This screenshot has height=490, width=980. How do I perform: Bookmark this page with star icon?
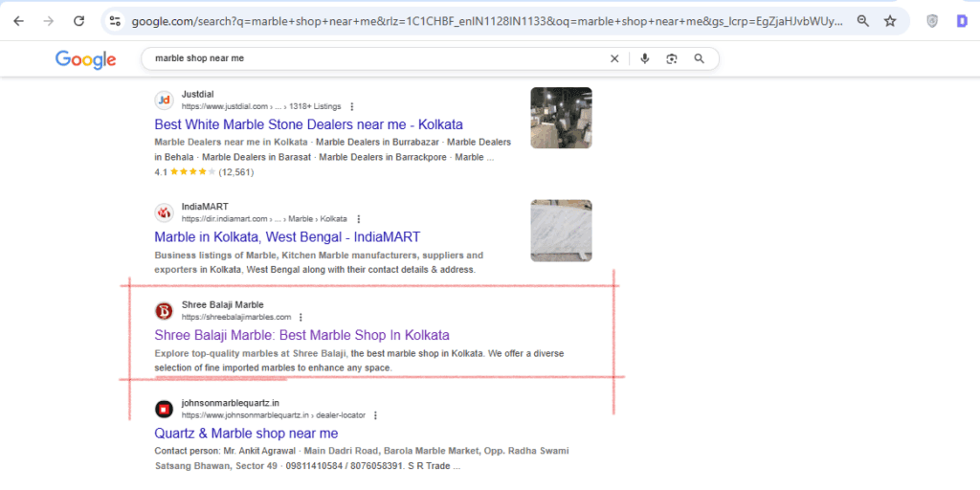click(890, 20)
